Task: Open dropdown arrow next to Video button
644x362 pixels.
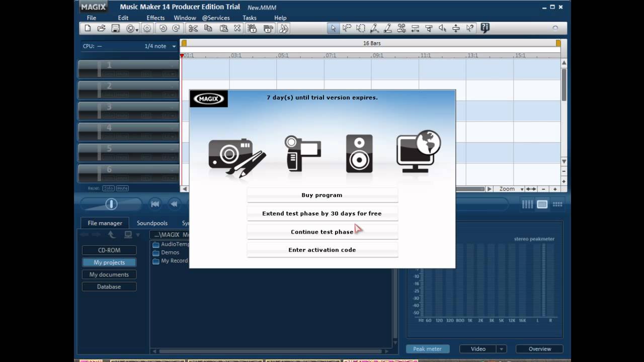Action: pos(501,349)
